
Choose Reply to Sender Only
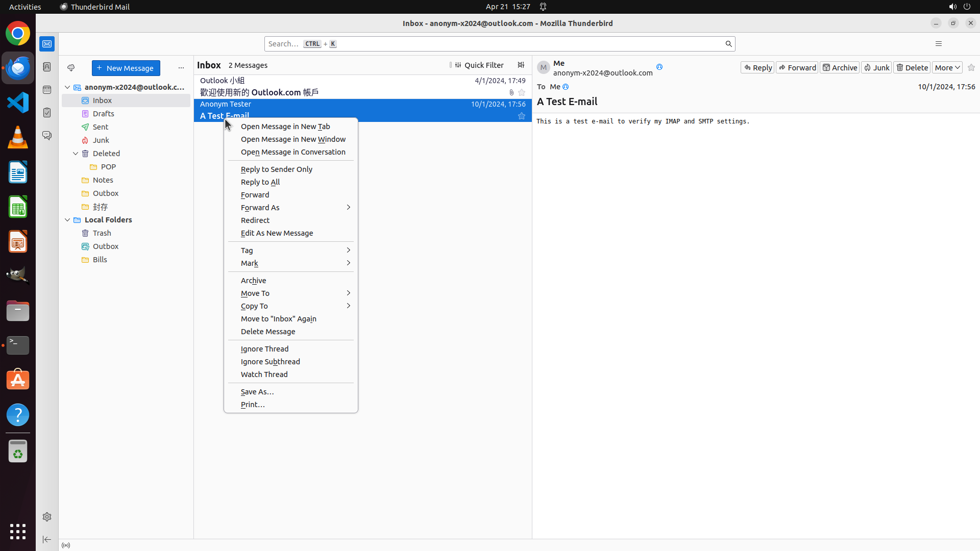click(x=277, y=169)
